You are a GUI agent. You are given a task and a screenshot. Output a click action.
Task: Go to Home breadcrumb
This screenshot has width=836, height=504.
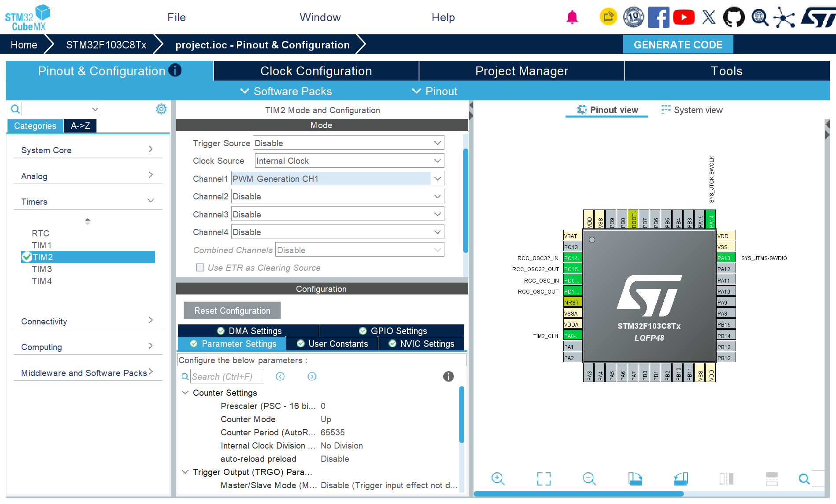tap(24, 44)
